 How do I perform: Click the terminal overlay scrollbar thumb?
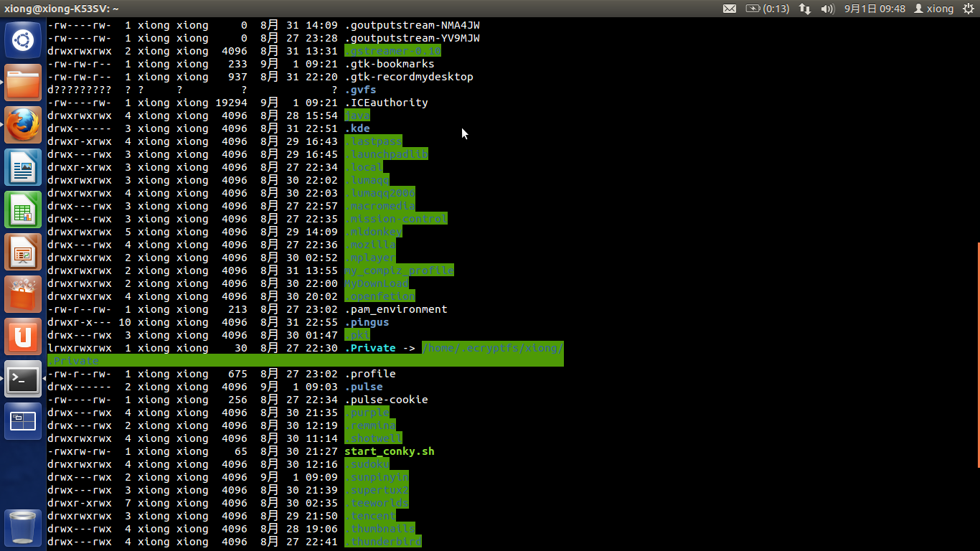click(x=978, y=354)
